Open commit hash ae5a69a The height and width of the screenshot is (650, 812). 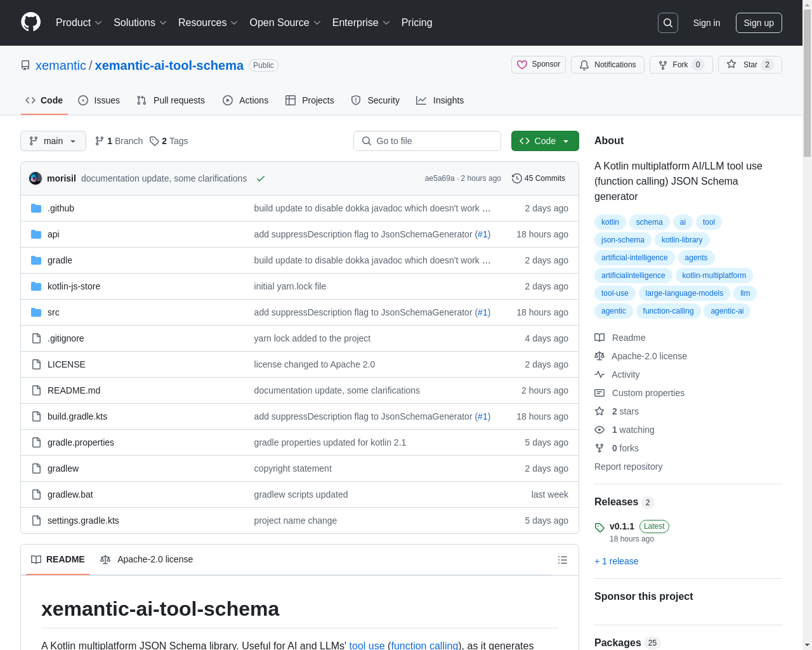pos(440,178)
